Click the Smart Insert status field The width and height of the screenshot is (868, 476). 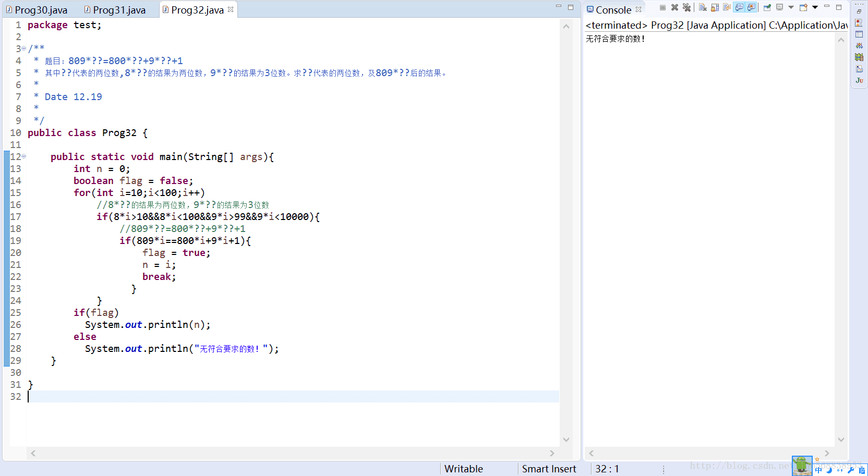(x=549, y=469)
